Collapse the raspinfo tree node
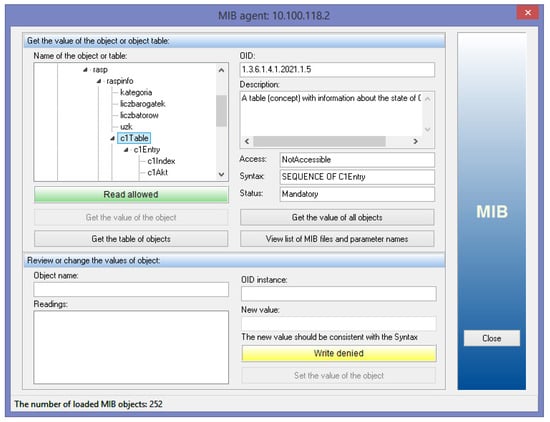 (x=99, y=81)
